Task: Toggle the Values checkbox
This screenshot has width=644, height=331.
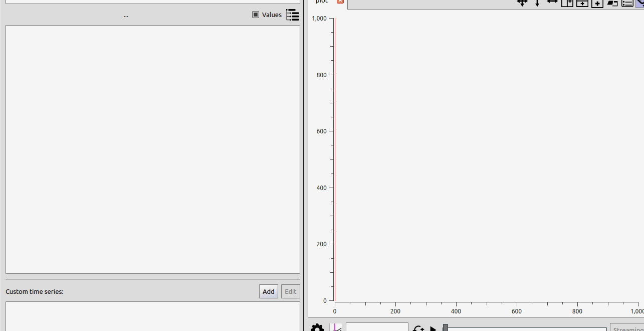Action: coord(256,15)
